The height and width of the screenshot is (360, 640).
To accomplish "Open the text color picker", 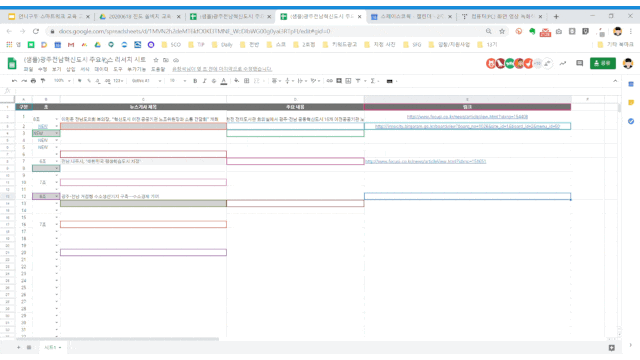I will 224,81.
